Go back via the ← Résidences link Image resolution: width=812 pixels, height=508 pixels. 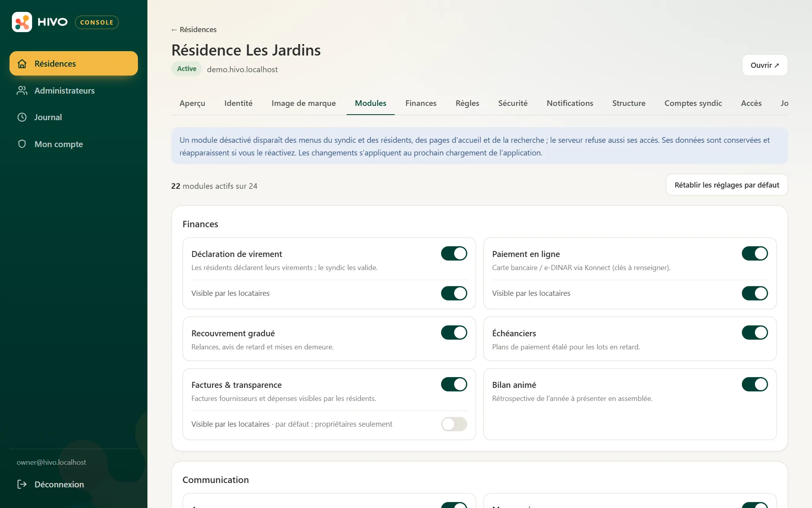click(194, 29)
